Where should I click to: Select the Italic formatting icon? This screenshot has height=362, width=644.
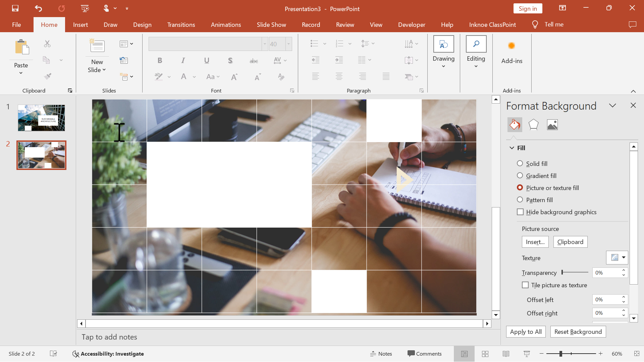183,60
